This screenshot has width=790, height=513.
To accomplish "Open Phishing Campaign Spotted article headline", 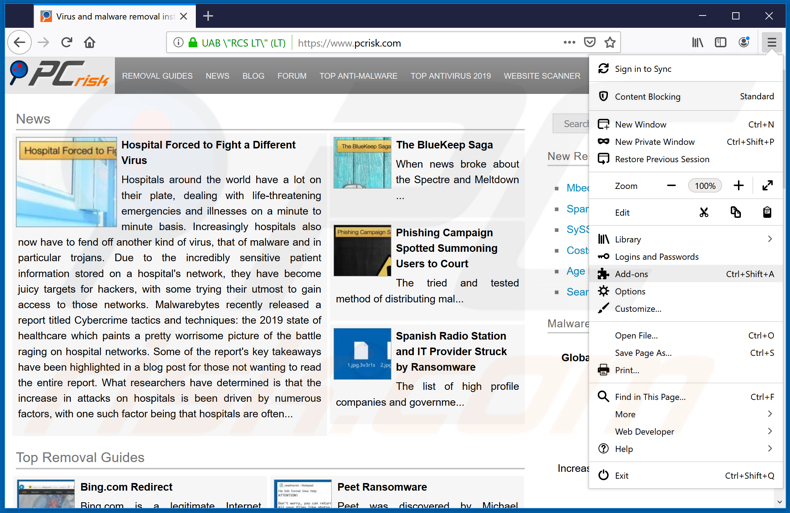I will pos(446,248).
